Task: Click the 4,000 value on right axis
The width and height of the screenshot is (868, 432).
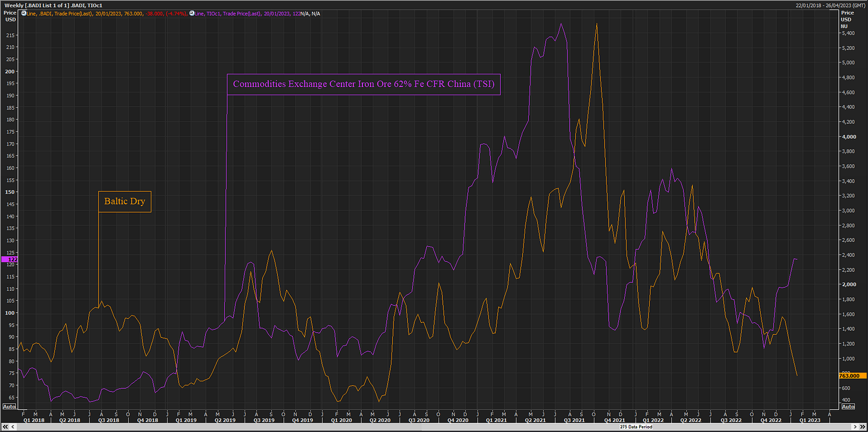Action: (x=848, y=137)
